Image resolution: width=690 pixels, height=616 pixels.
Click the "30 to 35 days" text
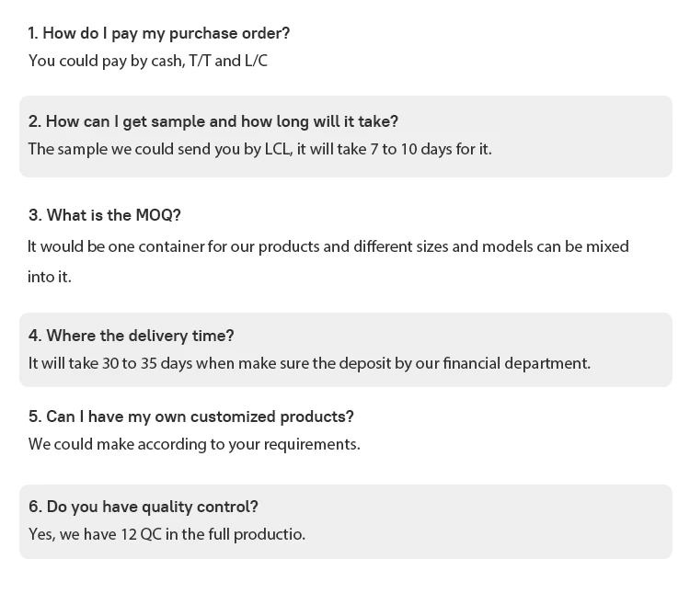click(147, 363)
